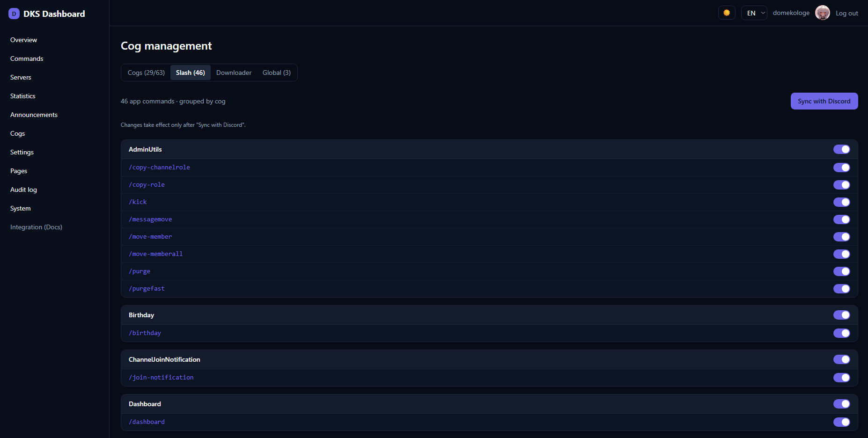
Task: Open the EN language dropdown
Action: [x=754, y=13]
